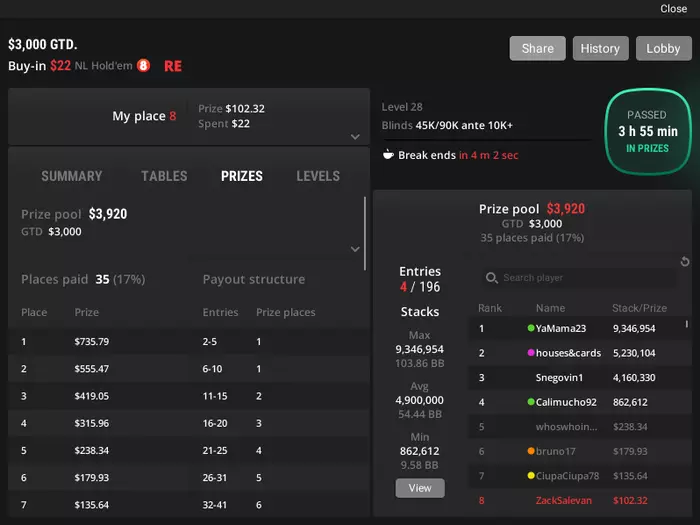
Task: Click the View stacks button
Action: point(420,488)
